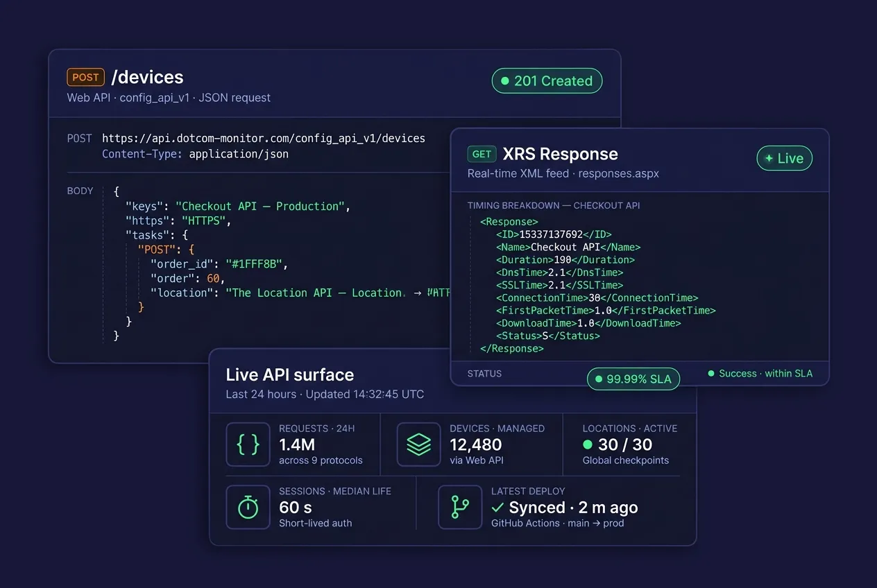Image resolution: width=877 pixels, height=588 pixels.
Task: Click the order value 60 in JSON
Action: tap(213, 279)
